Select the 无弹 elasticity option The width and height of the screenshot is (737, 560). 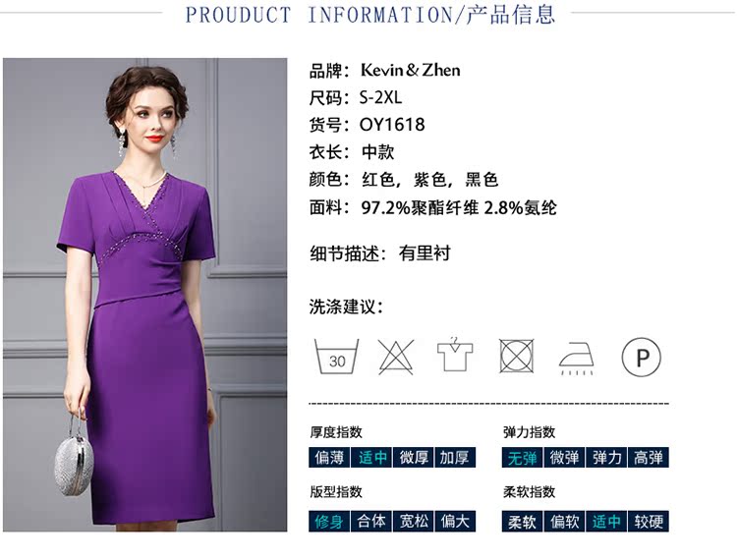522,457
